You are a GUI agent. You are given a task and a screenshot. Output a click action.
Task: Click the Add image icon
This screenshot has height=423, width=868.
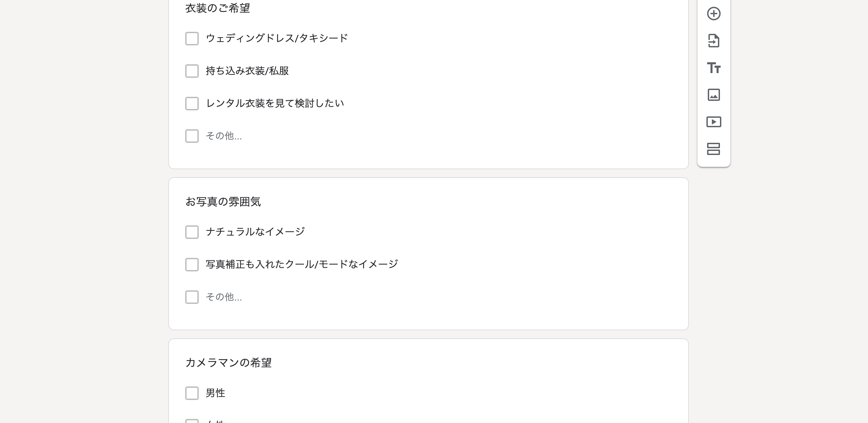tap(714, 95)
